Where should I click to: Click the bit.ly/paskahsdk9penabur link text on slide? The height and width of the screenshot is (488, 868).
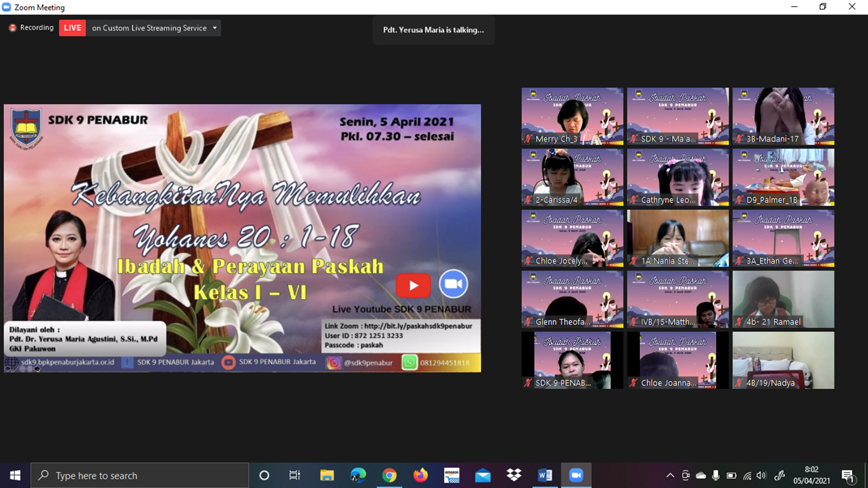418,326
